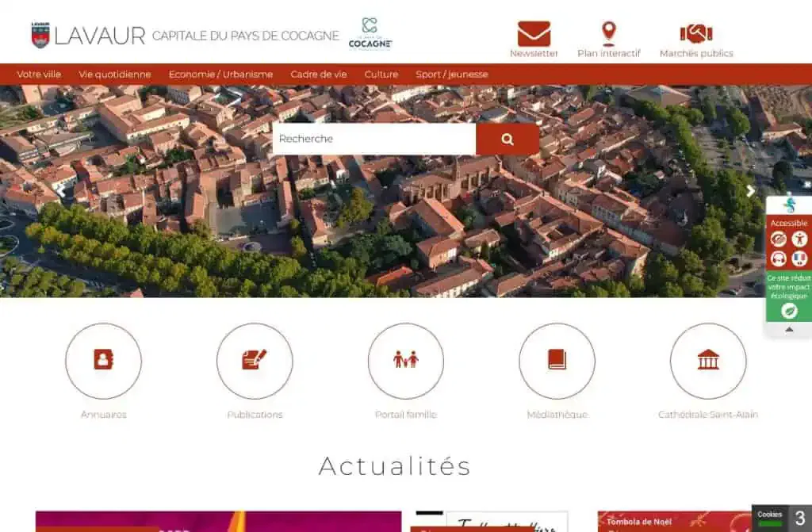The width and height of the screenshot is (812, 532).
Task: Open the Publications icon
Action: tap(255, 361)
